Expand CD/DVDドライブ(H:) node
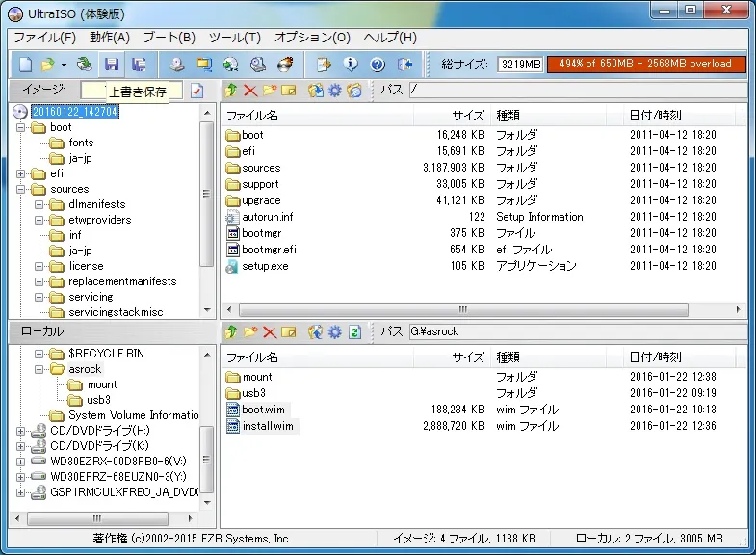Screen dimensions: 756x555 pos(21,431)
